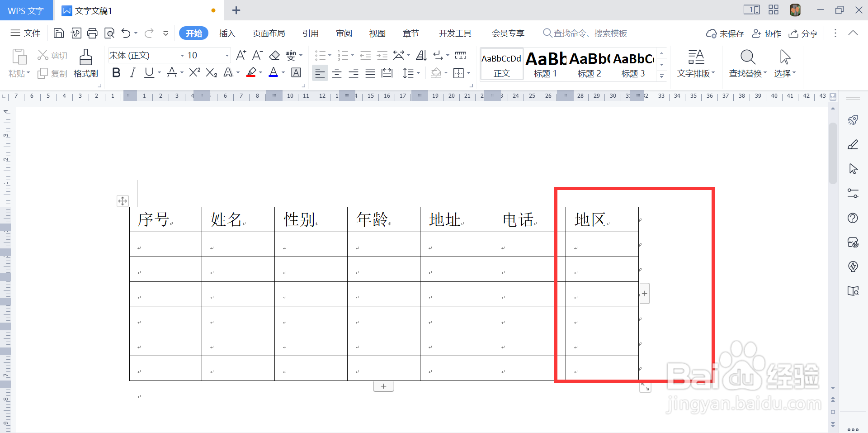Switch to the 插入 ribbon tab
The height and width of the screenshot is (433, 868).
coord(227,33)
